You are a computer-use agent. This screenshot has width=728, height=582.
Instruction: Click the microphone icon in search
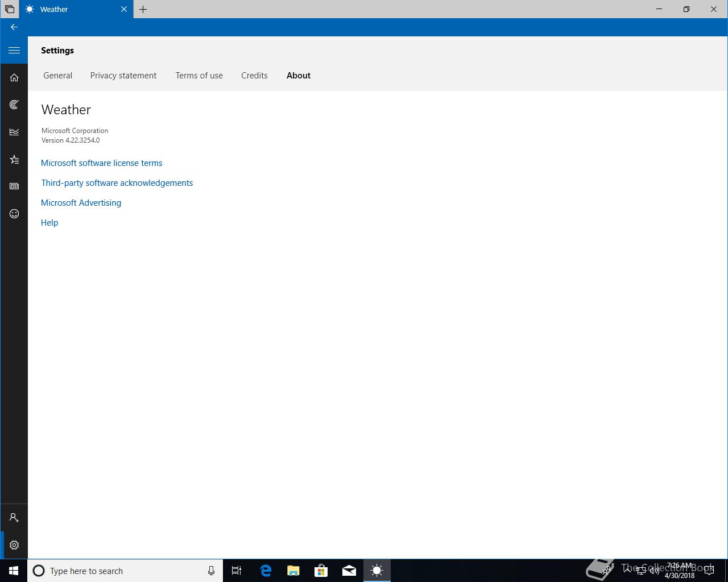(x=211, y=571)
